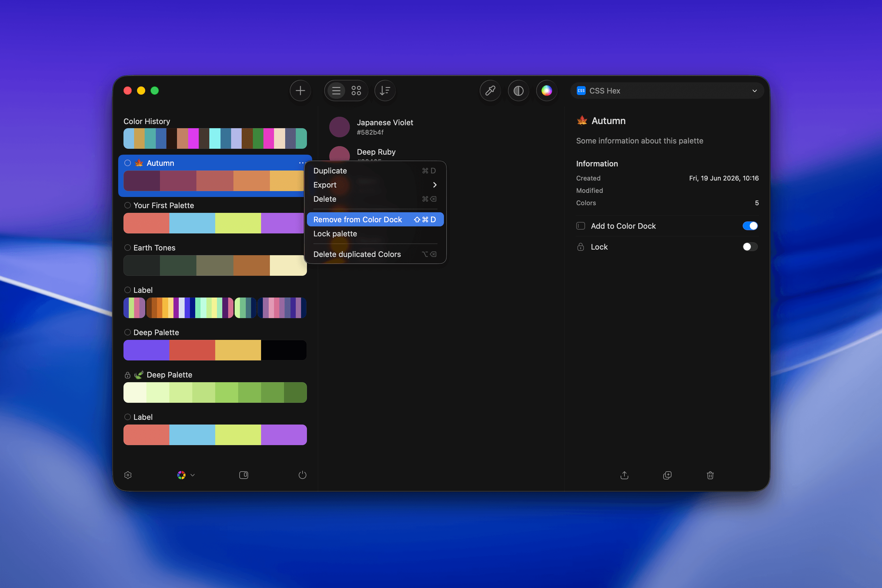Activate the eyedropper color picker tool
The width and height of the screenshot is (882, 588).
(490, 90)
